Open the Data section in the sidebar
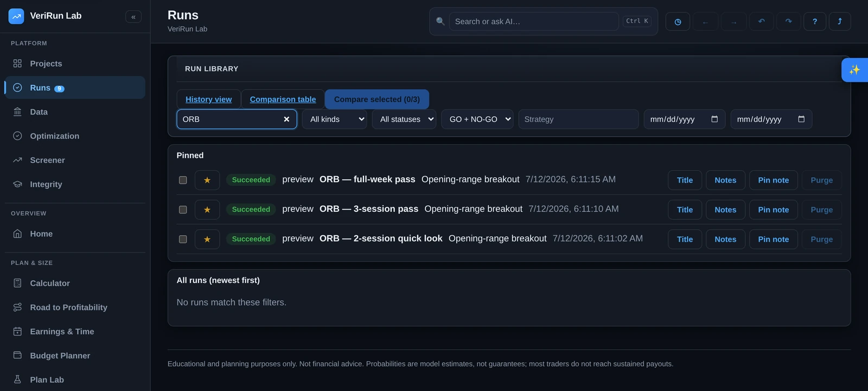The image size is (868, 391). tap(75, 112)
